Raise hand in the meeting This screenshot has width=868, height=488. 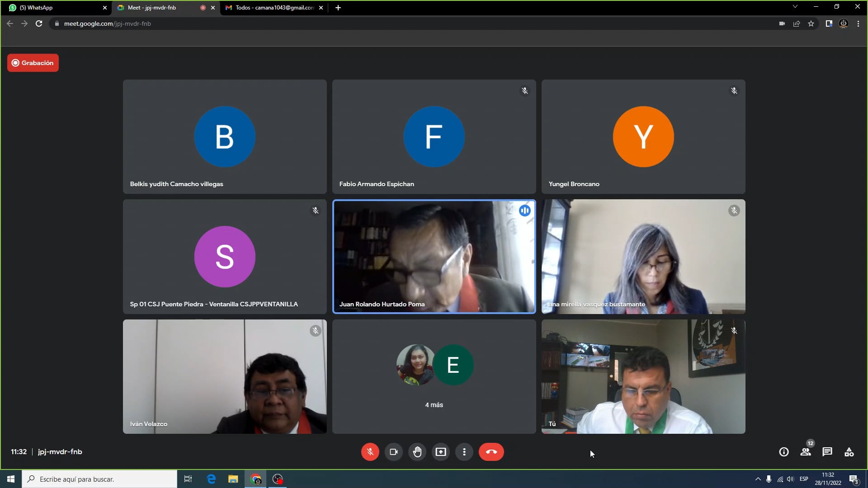click(x=417, y=452)
